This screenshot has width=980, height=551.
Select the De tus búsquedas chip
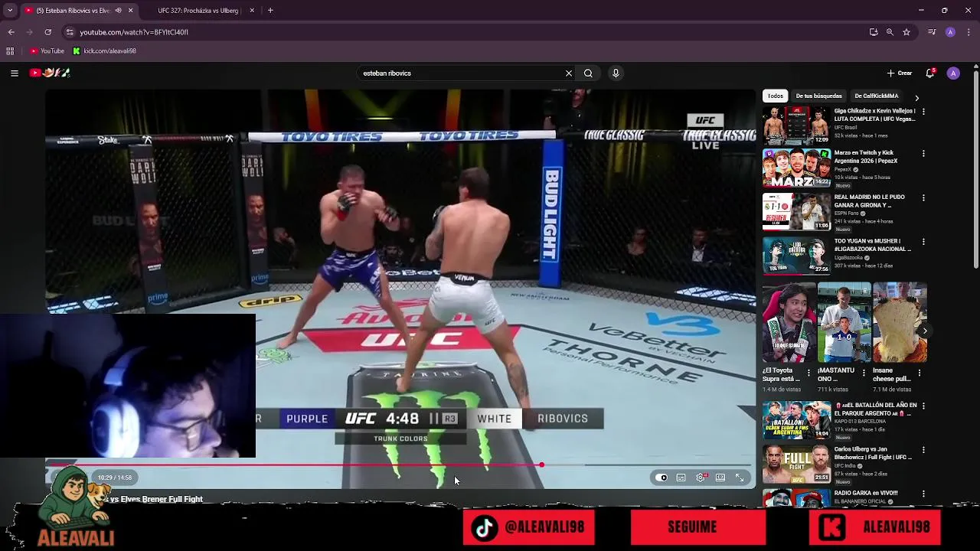(x=818, y=96)
